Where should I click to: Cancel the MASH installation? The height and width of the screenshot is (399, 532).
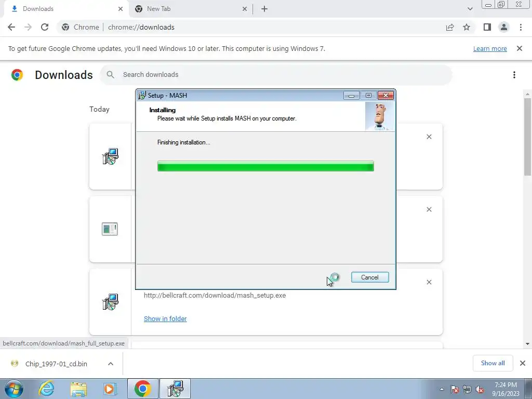[370, 277]
